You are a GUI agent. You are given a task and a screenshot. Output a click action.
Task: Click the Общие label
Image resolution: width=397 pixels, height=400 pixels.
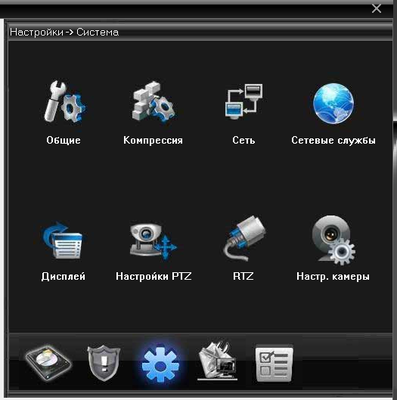coord(63,140)
